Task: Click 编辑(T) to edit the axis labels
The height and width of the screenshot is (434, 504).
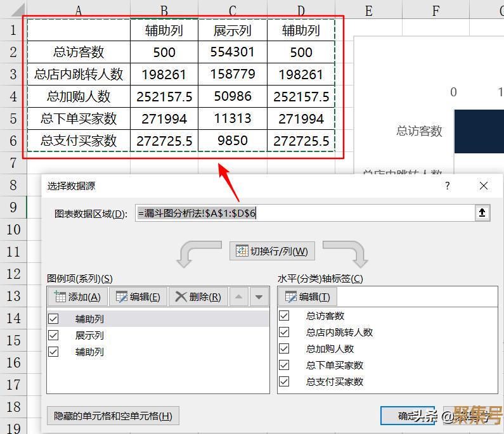Action: (307, 297)
